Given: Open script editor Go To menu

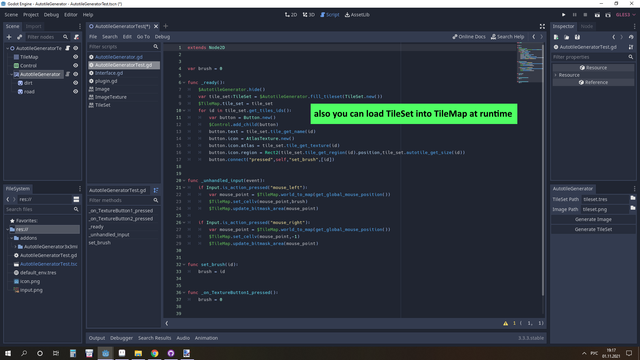Looking at the screenshot, I should click(143, 37).
